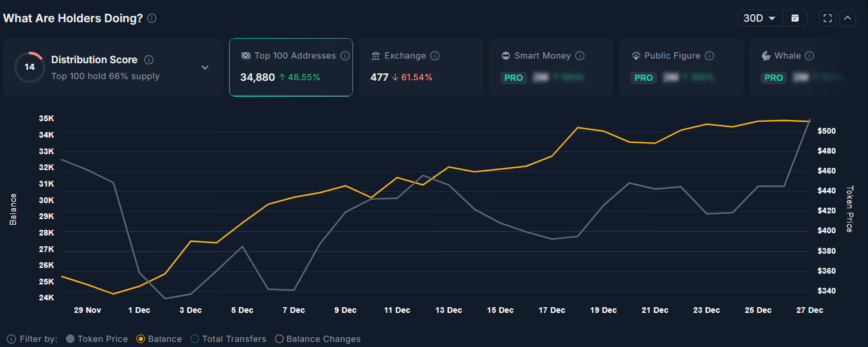Image resolution: width=868 pixels, height=347 pixels.
Task: Expand the Distribution Score chevron
Action: coord(205,67)
